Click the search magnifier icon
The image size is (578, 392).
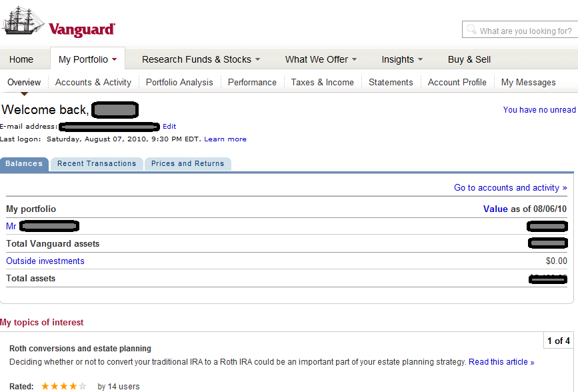pos(471,29)
